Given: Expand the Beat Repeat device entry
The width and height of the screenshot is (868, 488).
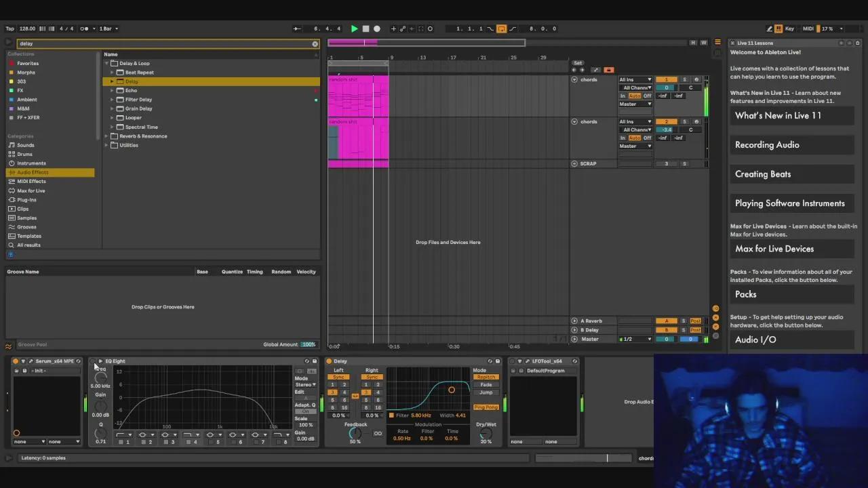Looking at the screenshot, I should coord(112,73).
